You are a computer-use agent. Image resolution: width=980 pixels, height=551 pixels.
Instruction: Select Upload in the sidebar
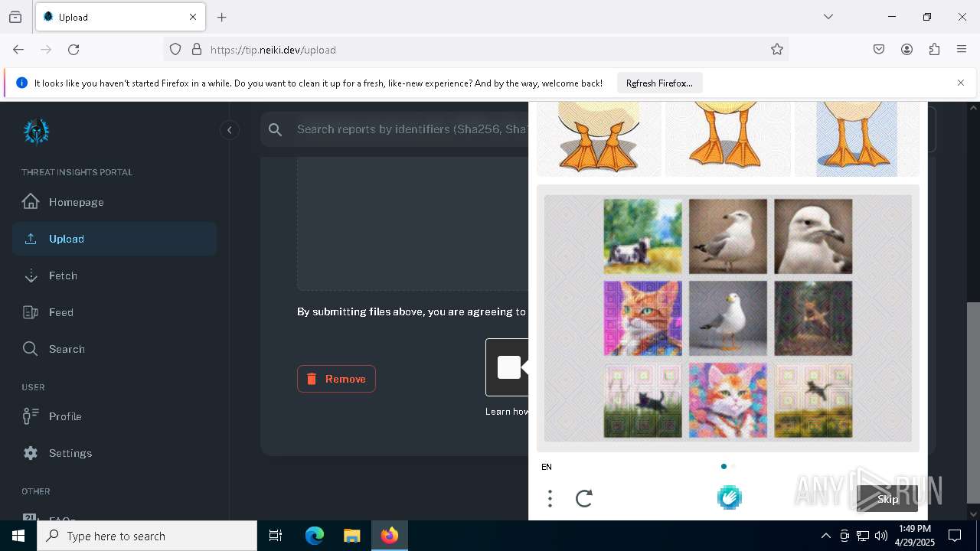[114, 239]
